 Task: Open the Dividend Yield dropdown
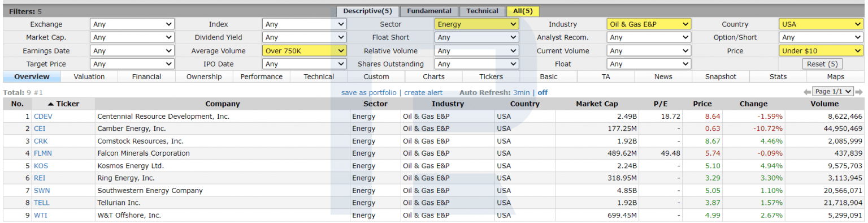pyautogui.click(x=304, y=37)
